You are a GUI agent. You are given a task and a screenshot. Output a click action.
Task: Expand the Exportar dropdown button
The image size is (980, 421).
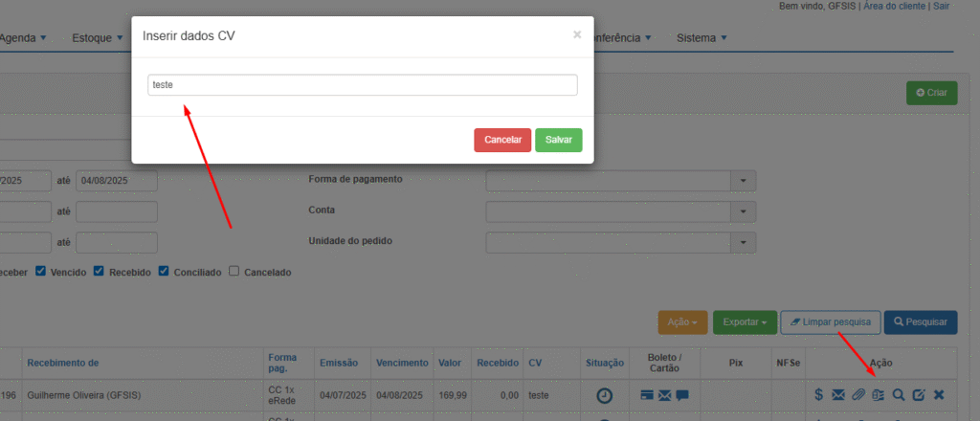pyautogui.click(x=744, y=322)
